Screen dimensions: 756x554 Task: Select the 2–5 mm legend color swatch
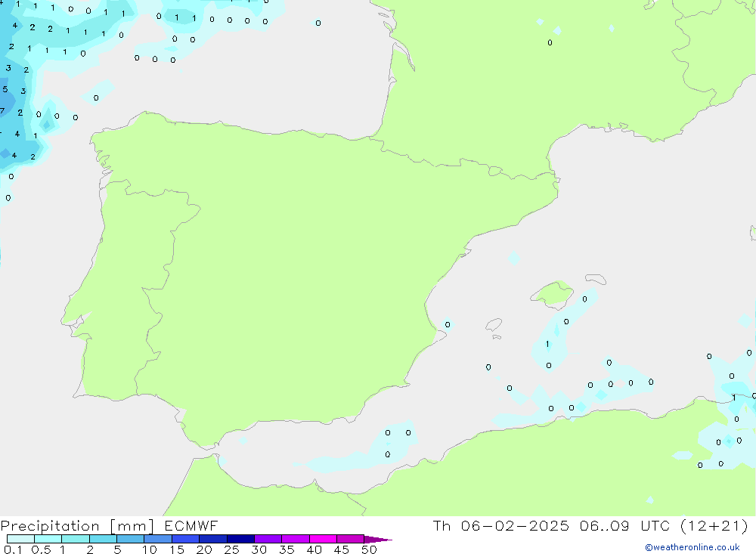tap(103, 539)
